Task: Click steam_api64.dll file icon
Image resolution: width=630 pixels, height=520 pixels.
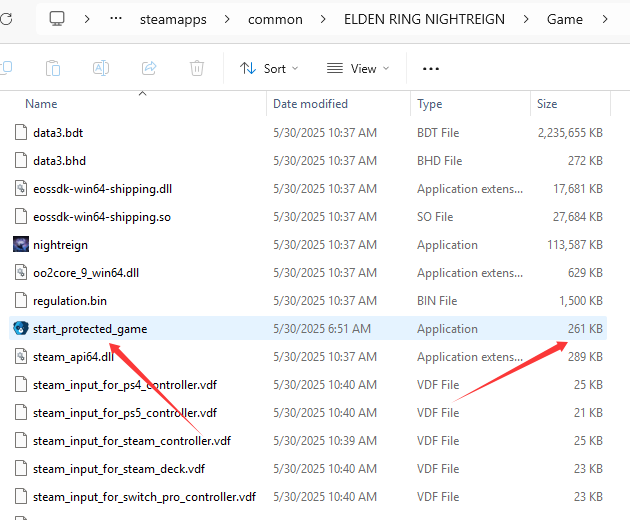Action: click(x=21, y=356)
